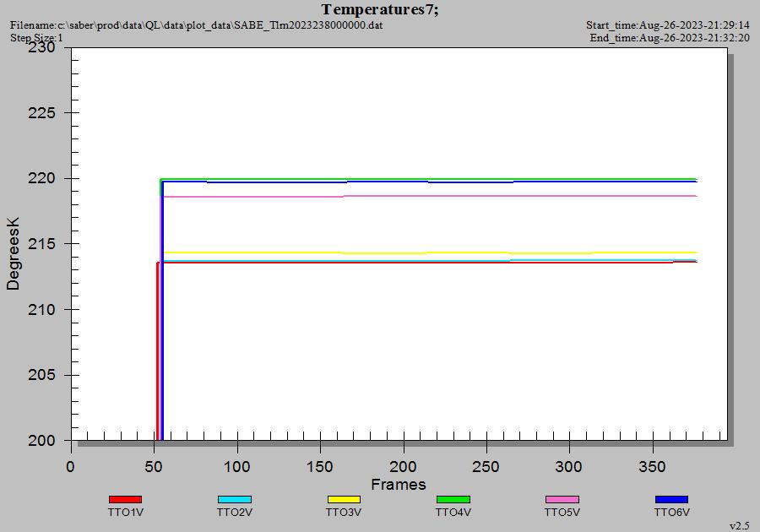Click the 200 y-axis tick label

(41, 441)
